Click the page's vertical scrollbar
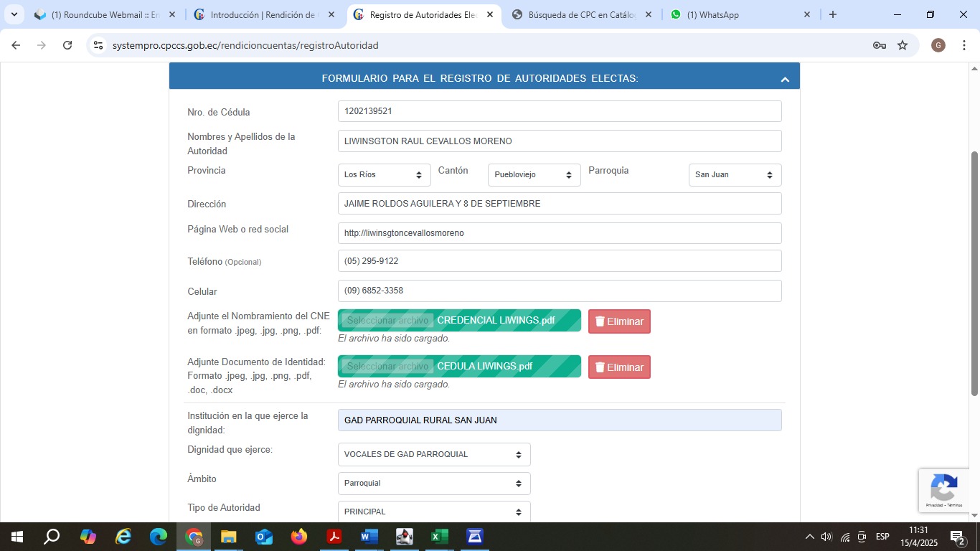 click(974, 273)
